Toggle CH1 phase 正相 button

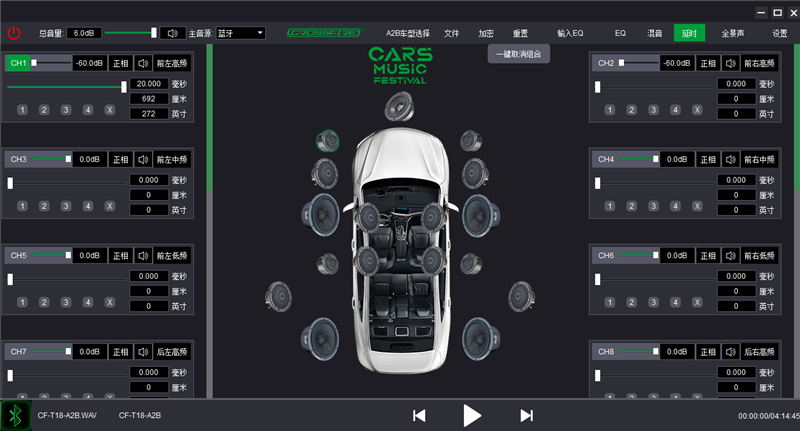[121, 63]
